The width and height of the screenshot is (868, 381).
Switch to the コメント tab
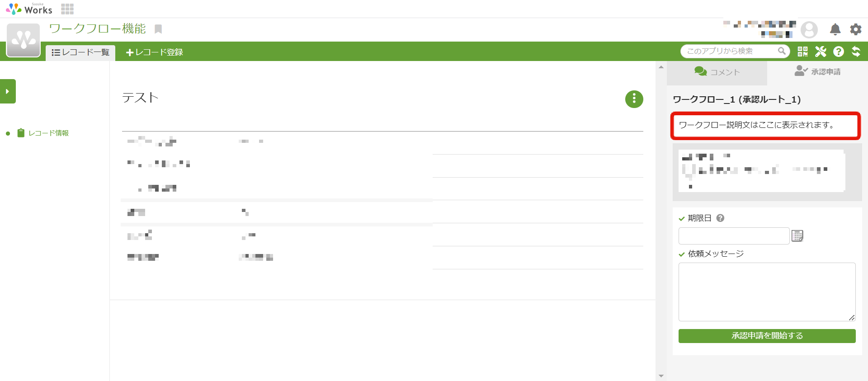717,72
